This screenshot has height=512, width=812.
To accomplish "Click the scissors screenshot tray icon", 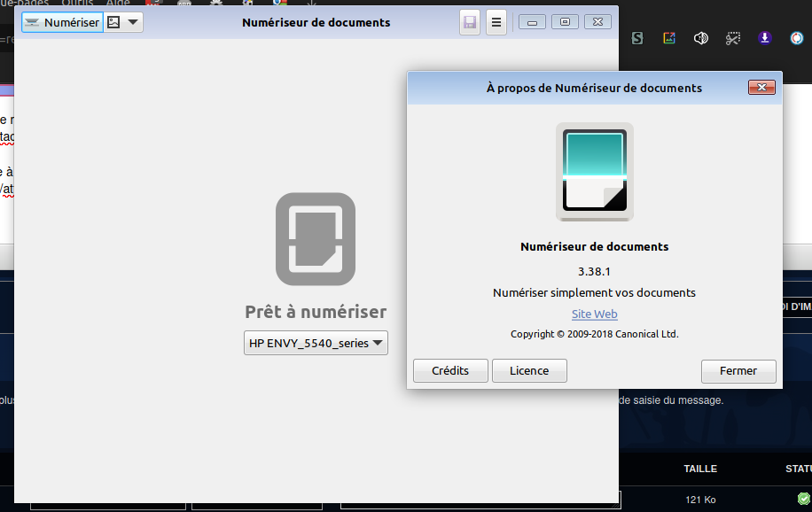I will 732,38.
